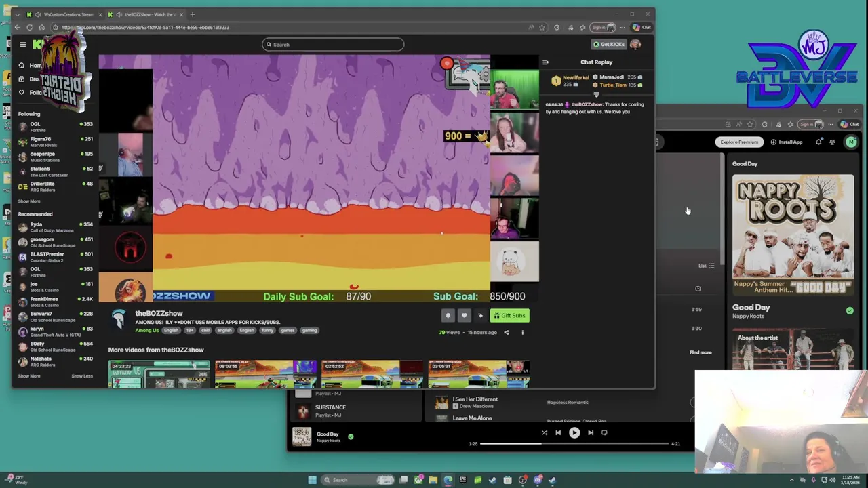This screenshot has width=868, height=488.
Task: Click Explore Premium in Spotify window
Action: click(x=739, y=142)
